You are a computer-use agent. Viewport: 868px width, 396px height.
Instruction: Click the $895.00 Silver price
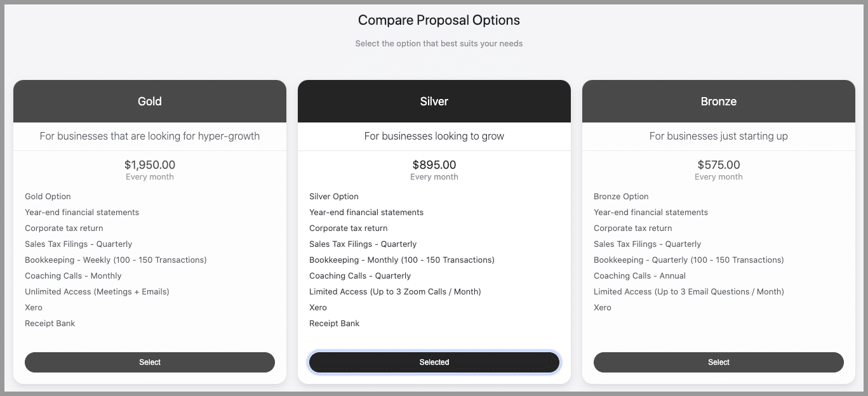coord(434,165)
